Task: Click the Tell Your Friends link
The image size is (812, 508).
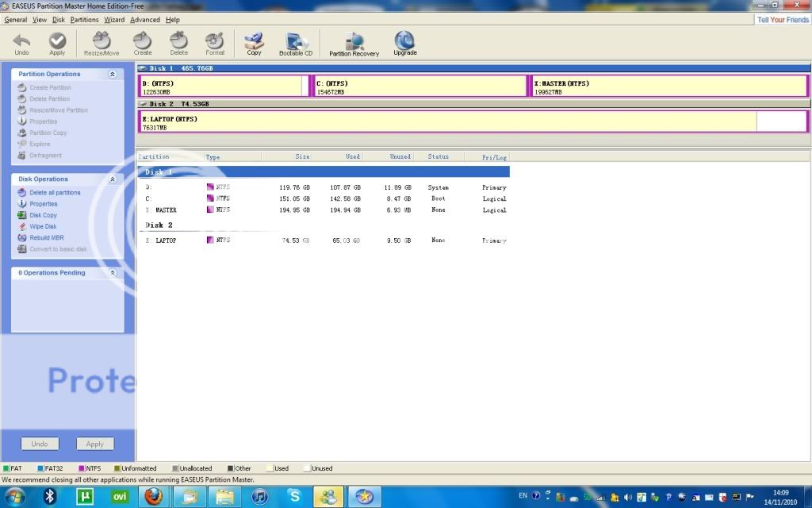Action: (783, 20)
